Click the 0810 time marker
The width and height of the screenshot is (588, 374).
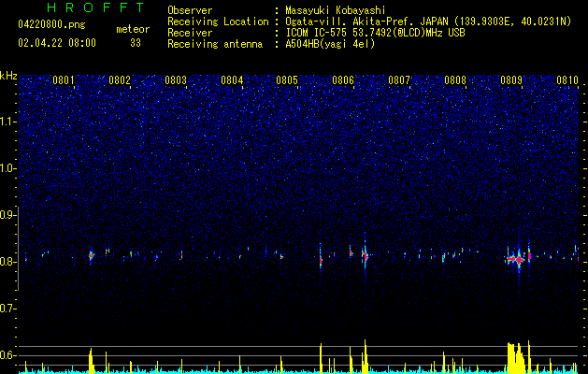point(567,80)
